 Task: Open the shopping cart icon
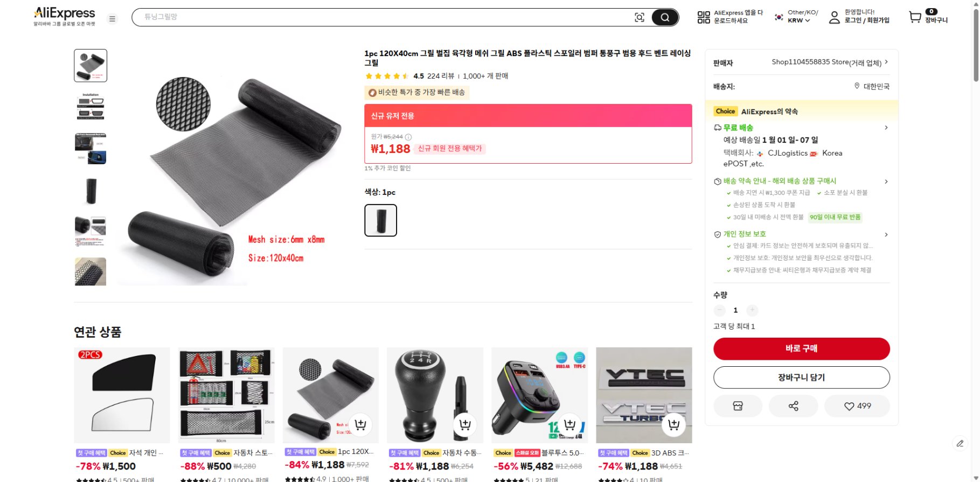[914, 17]
